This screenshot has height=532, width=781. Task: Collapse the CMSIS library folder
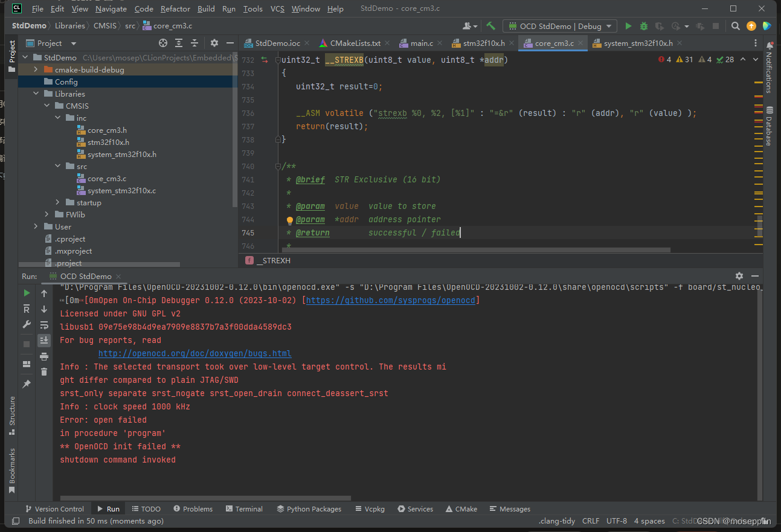point(47,106)
